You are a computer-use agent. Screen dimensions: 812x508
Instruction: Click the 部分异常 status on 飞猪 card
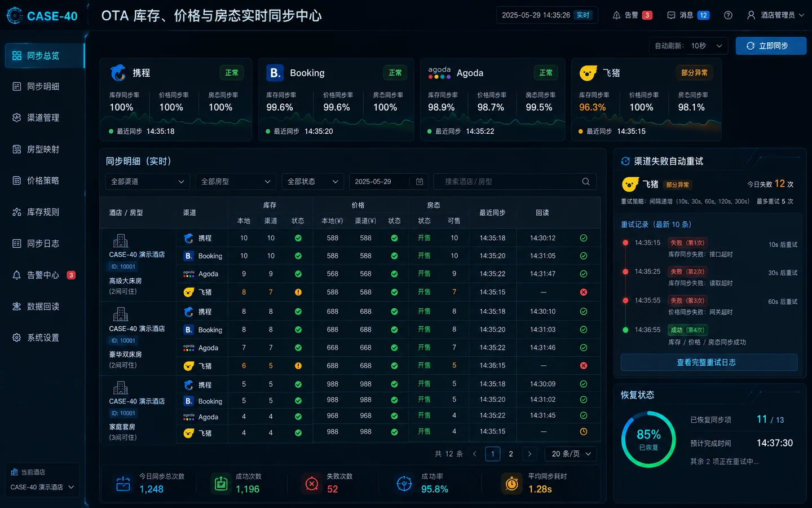click(x=694, y=73)
